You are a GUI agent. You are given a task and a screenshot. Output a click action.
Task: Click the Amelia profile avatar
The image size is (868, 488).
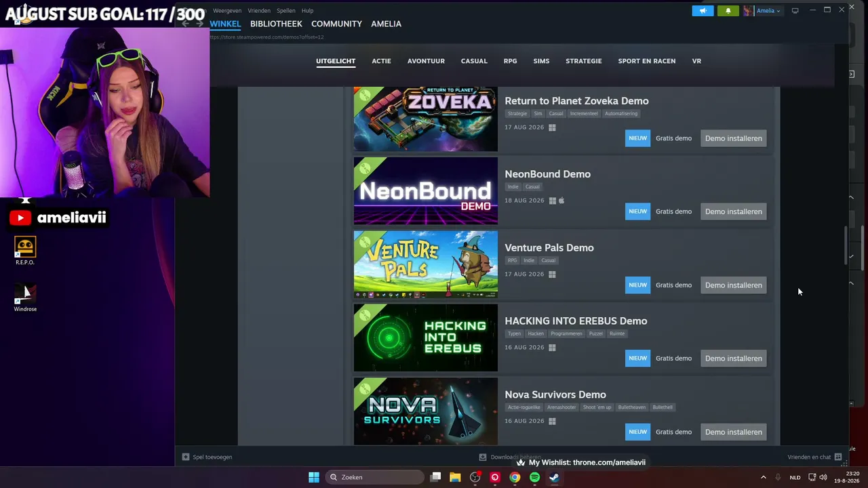click(x=749, y=11)
